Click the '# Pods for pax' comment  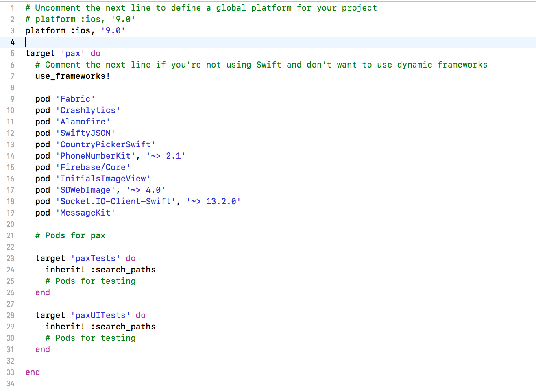[x=70, y=235]
